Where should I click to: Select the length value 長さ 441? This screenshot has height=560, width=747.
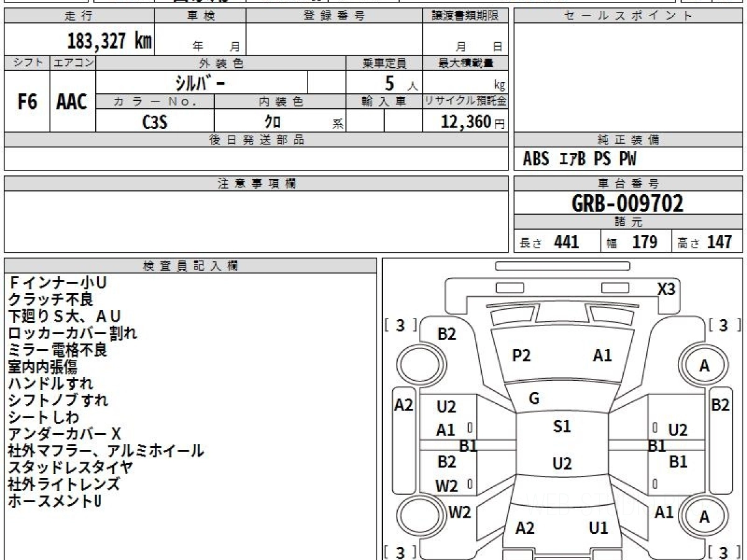[550, 242]
